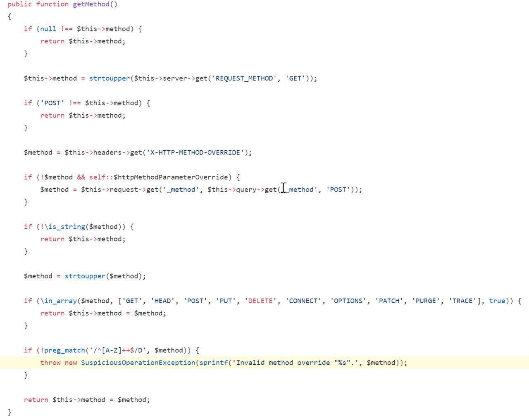Click 'null' in the first if condition
This screenshot has height=420, width=529.
(48, 29)
